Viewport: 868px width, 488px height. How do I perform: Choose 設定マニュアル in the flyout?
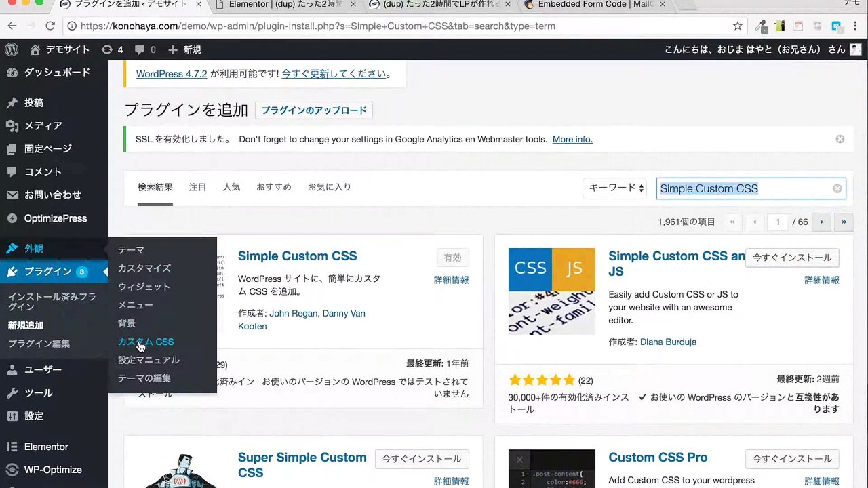[x=149, y=360]
